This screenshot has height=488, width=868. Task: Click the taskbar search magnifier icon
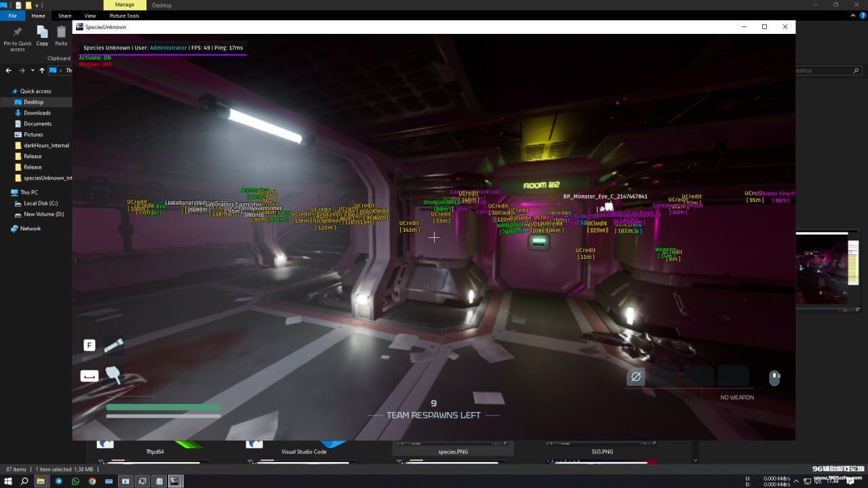pyautogui.click(x=24, y=481)
